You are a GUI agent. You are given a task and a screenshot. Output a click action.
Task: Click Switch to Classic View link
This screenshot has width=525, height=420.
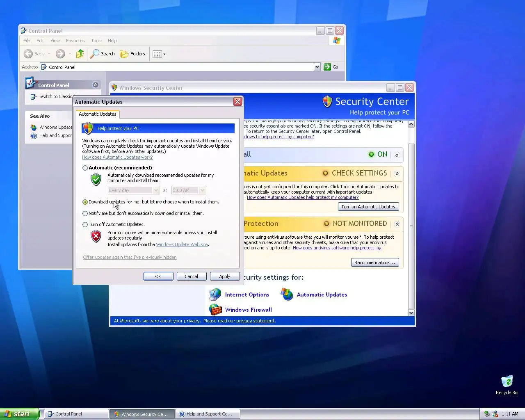(x=56, y=96)
